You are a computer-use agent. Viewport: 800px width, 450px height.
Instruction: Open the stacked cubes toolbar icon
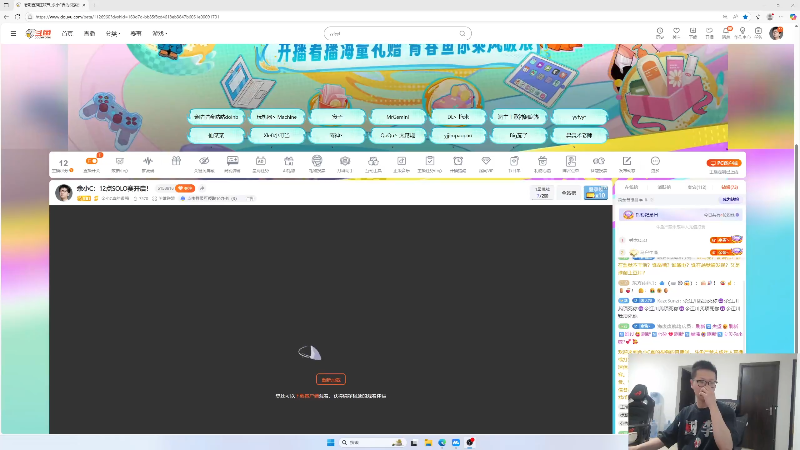tap(373, 161)
